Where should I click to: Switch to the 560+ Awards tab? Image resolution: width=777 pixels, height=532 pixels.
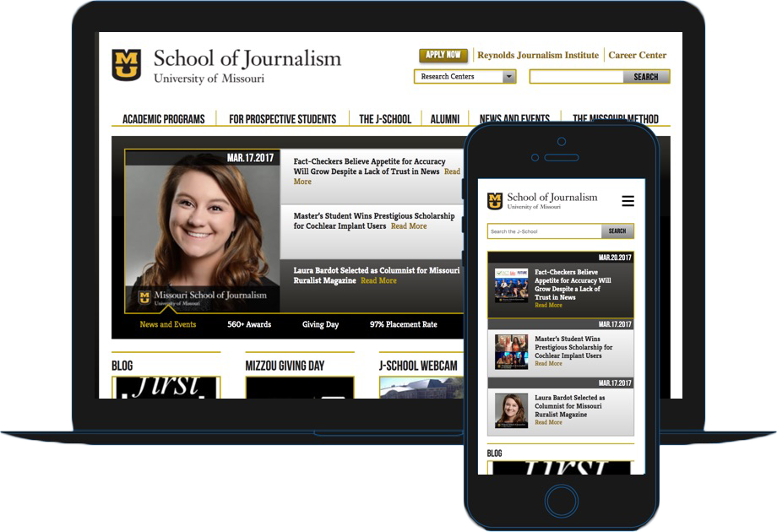(249, 324)
